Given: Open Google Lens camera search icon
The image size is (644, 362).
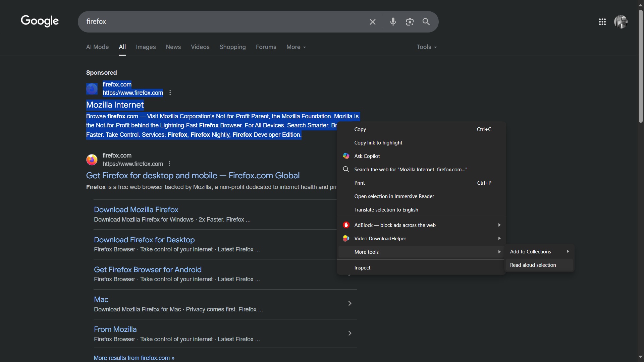Looking at the screenshot, I should pos(410,21).
